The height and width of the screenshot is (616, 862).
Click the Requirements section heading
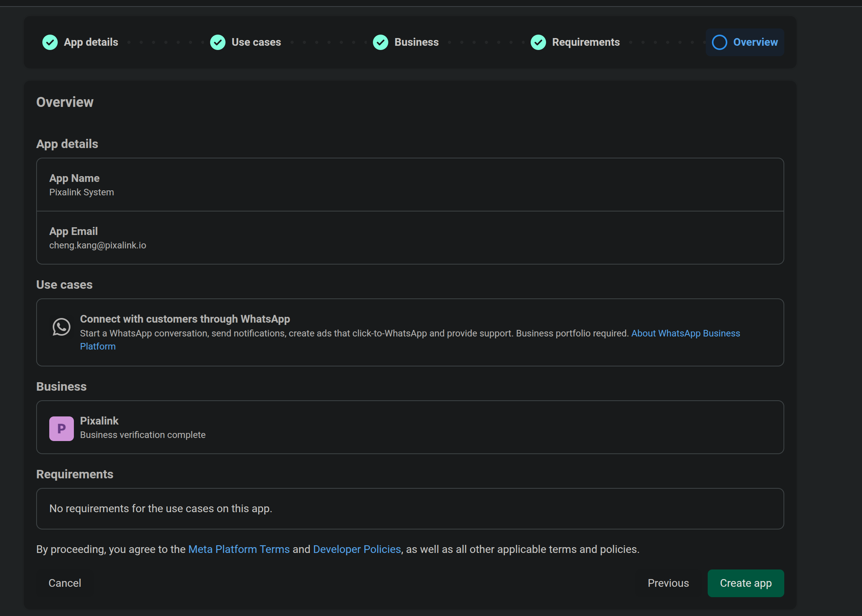click(x=75, y=474)
